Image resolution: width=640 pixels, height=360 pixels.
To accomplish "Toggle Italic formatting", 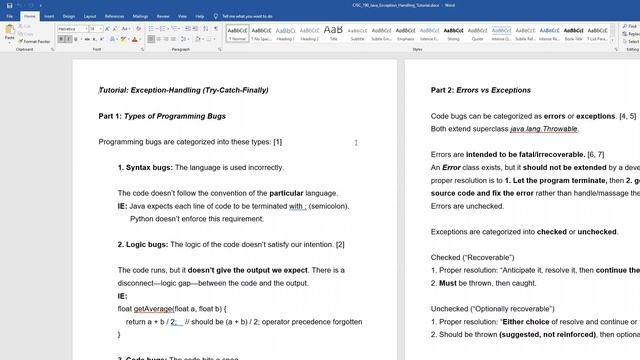I will pyautogui.click(x=69, y=39).
